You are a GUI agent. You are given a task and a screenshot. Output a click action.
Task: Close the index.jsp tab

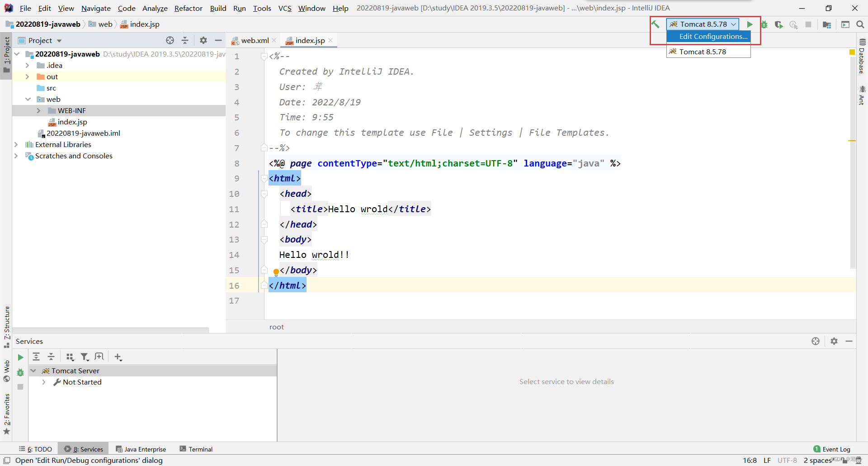(330, 40)
